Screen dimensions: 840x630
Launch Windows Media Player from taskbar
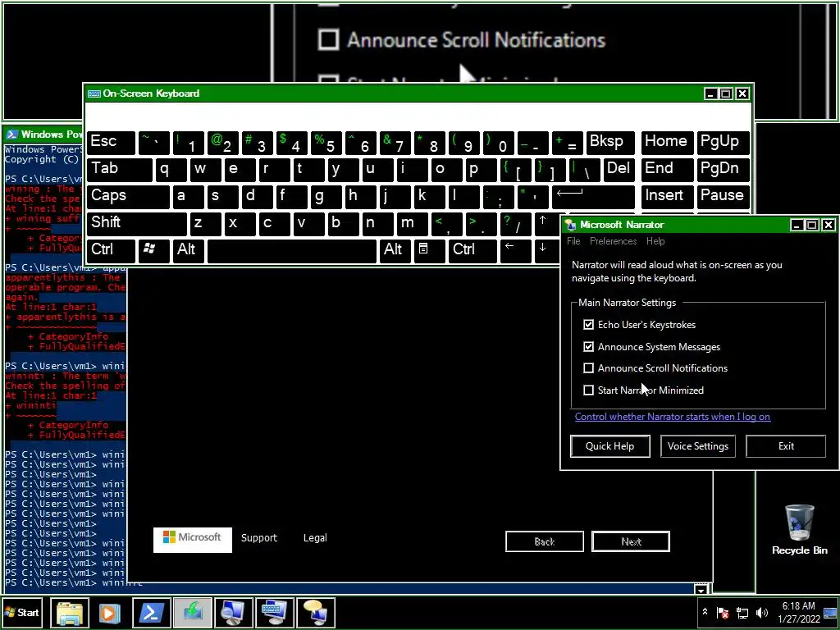pyautogui.click(x=110, y=613)
